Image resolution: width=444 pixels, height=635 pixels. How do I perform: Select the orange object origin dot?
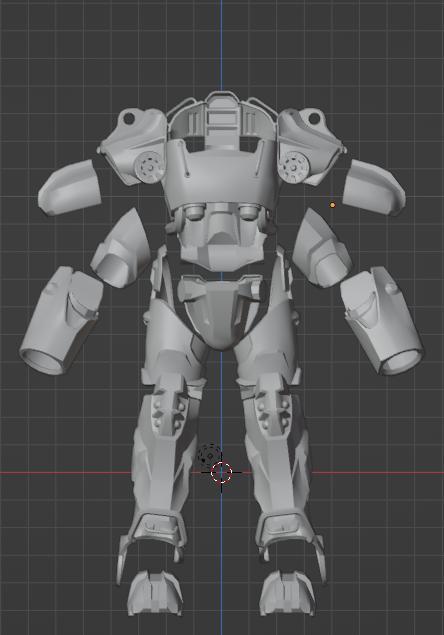[x=333, y=205]
